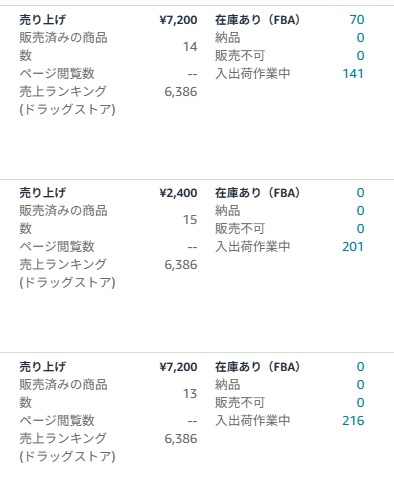Open second row's 納品 count 0 link

coord(360,211)
